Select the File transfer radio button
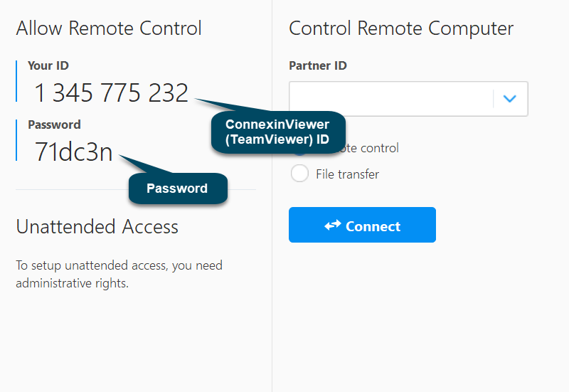569x392 pixels. click(299, 174)
